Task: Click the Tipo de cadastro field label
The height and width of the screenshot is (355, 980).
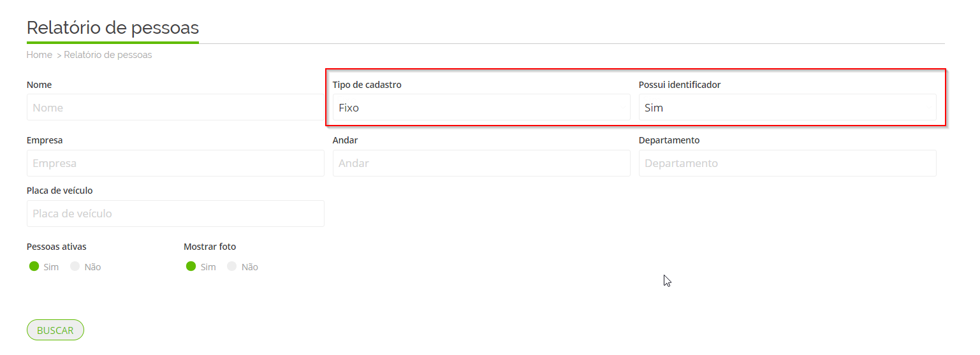Action: coord(367,85)
